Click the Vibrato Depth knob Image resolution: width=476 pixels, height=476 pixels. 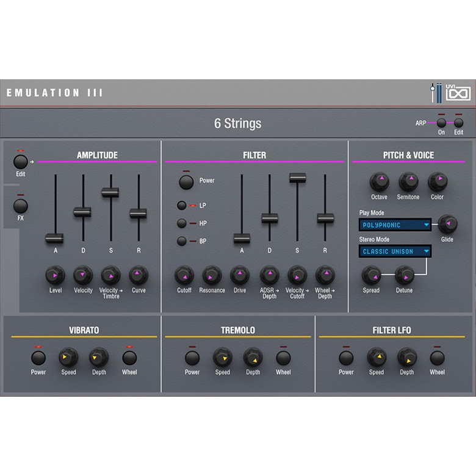[x=99, y=357]
